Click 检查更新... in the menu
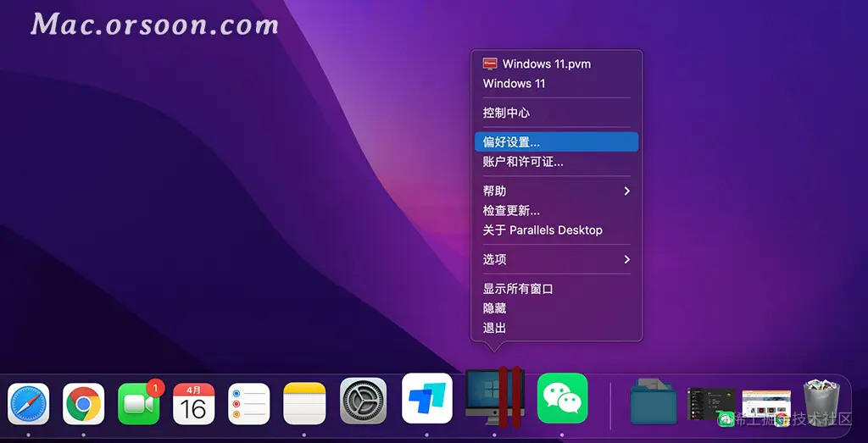The height and width of the screenshot is (443, 868). pyautogui.click(x=556, y=211)
